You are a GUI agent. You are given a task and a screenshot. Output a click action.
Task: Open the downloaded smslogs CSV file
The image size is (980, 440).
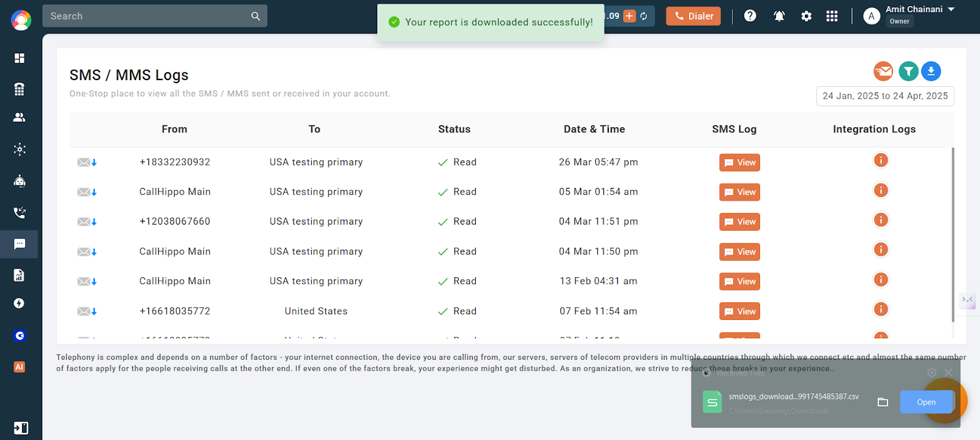tap(926, 402)
